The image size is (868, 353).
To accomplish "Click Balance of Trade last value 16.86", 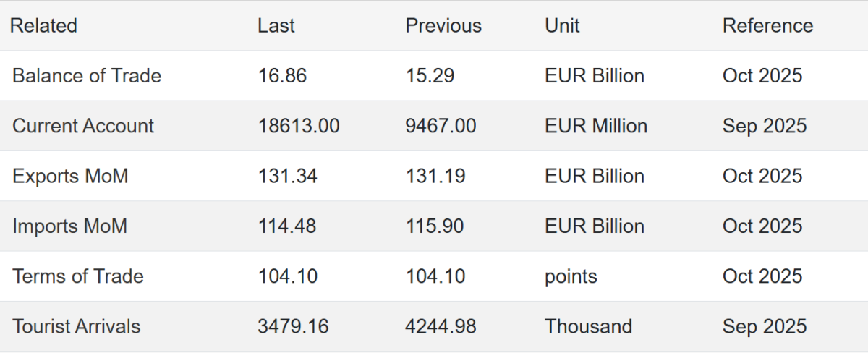I will coord(282,76).
